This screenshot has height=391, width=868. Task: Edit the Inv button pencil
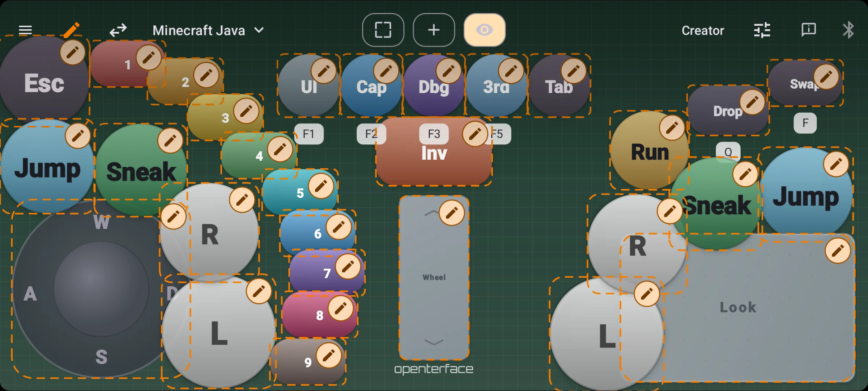[x=475, y=134]
